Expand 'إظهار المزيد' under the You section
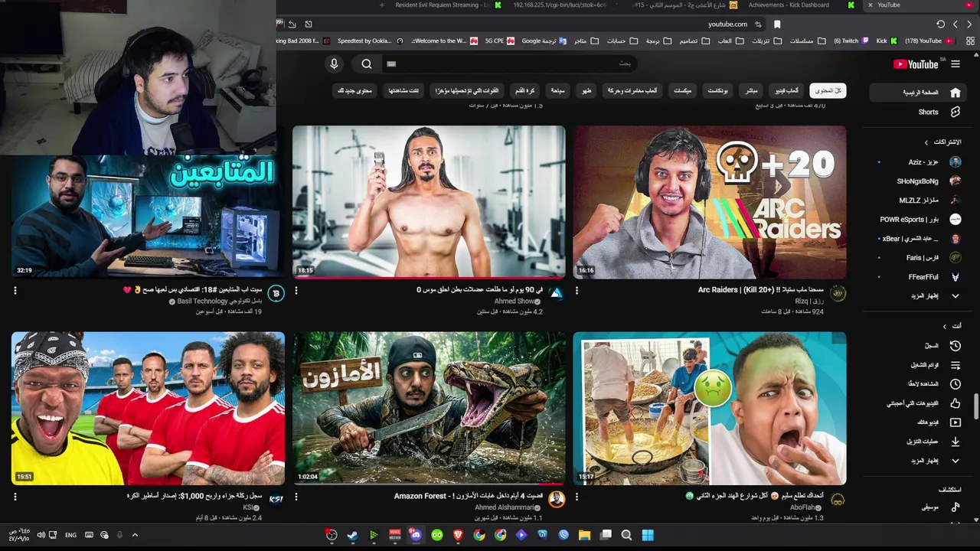This screenshot has width=980, height=551. click(x=919, y=461)
